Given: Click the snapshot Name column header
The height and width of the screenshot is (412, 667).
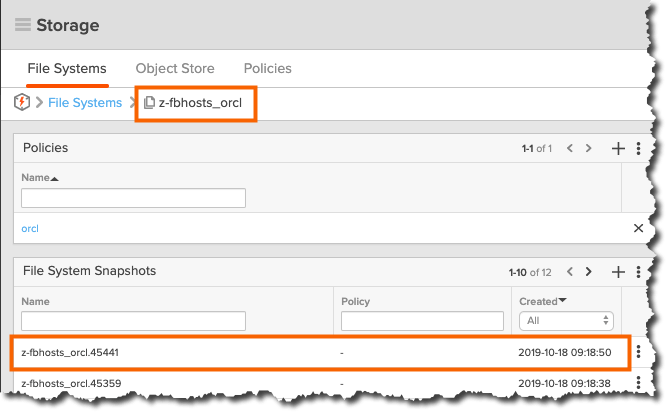Looking at the screenshot, I should pyautogui.click(x=35, y=301).
